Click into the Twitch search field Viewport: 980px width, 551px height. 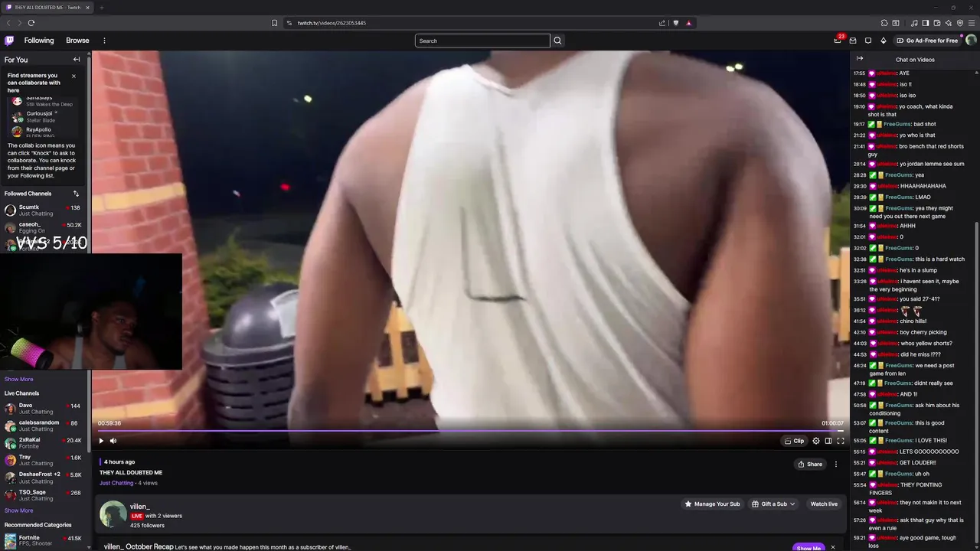coord(482,41)
